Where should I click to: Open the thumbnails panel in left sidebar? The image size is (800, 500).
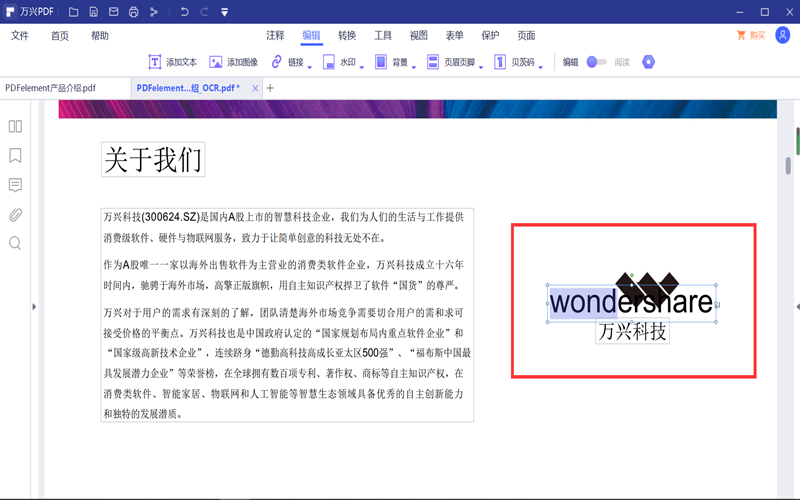pyautogui.click(x=15, y=127)
